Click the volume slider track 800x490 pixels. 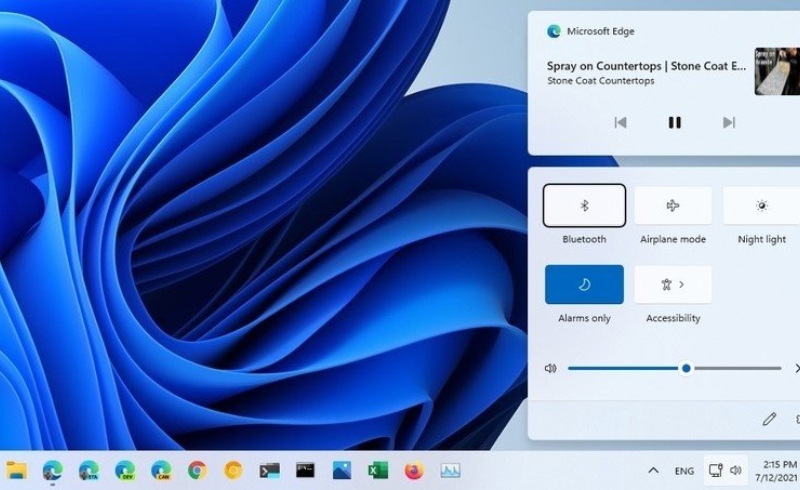[674, 368]
